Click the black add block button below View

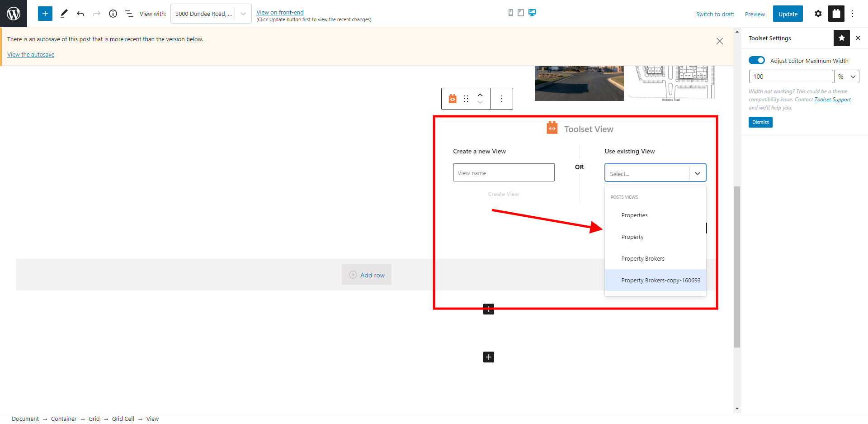tap(489, 309)
